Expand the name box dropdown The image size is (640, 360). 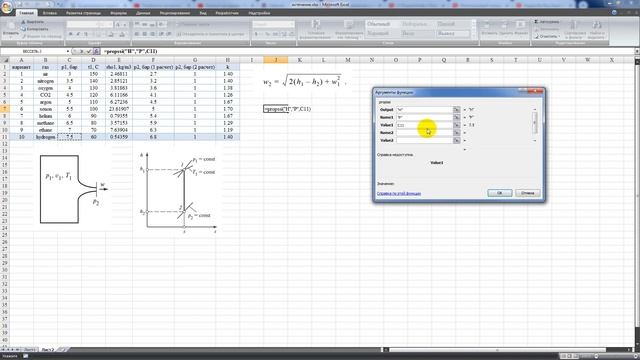click(x=68, y=51)
